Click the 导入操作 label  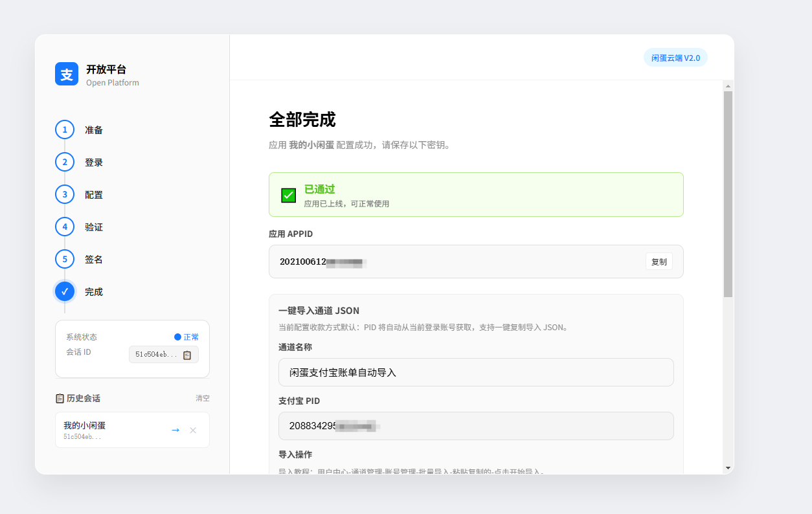point(295,454)
